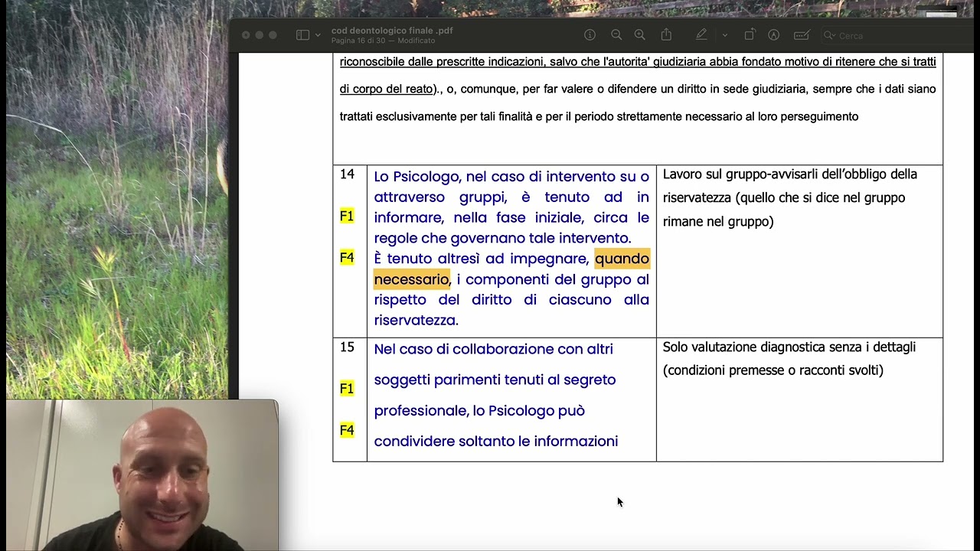This screenshot has height=551, width=980.
Task: Click the F4 tag under article 14
Action: coord(347,258)
